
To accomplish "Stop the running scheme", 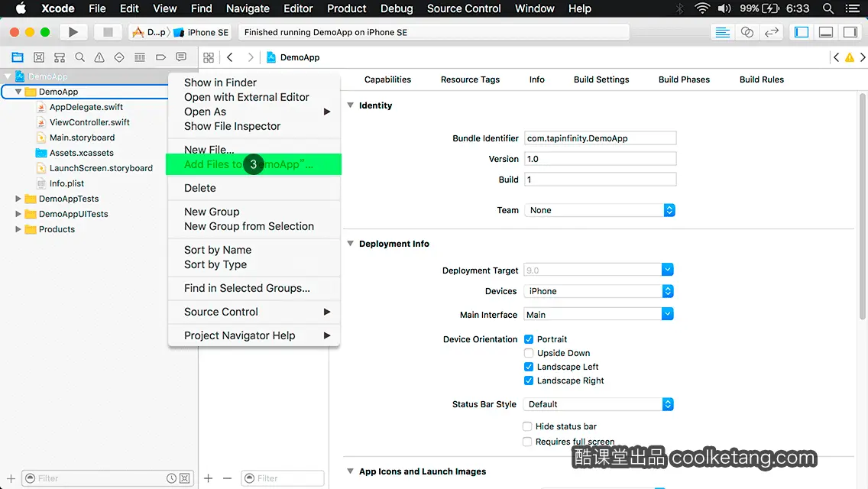I will click(x=108, y=32).
